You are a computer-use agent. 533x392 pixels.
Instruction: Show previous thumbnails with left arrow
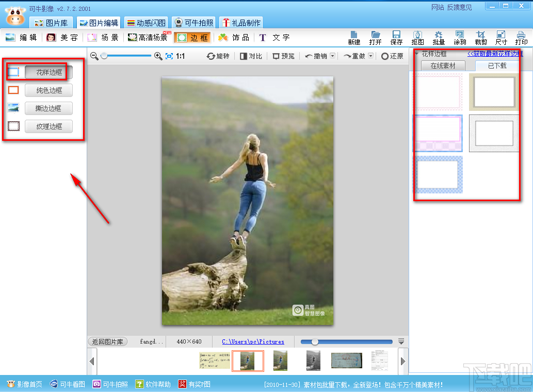(92, 361)
